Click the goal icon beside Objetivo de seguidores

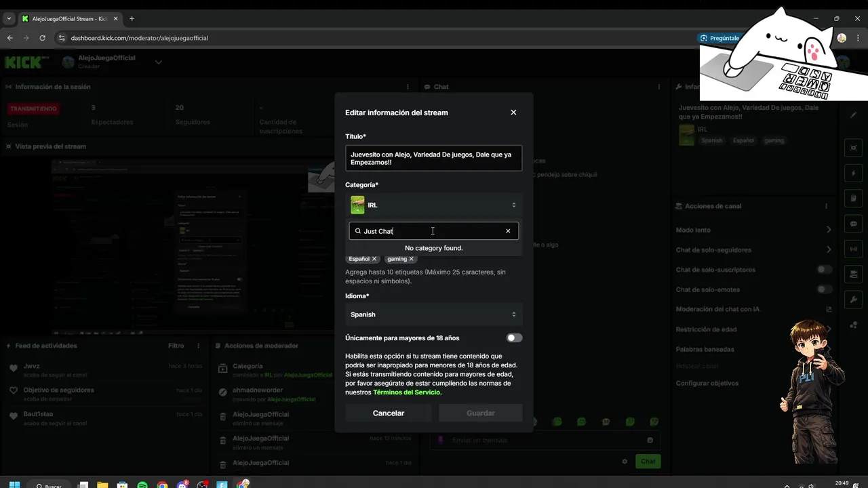tap(13, 391)
